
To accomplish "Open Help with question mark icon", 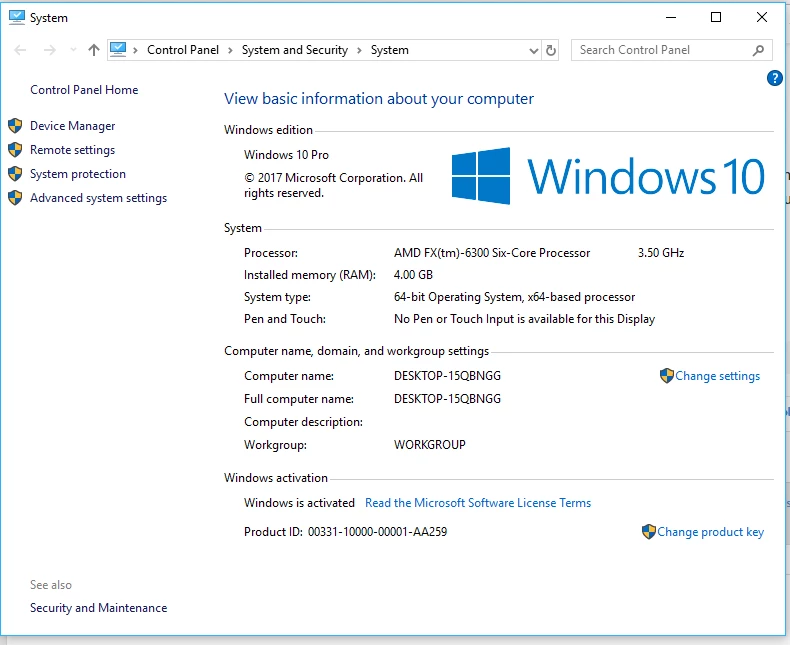I will pos(774,78).
